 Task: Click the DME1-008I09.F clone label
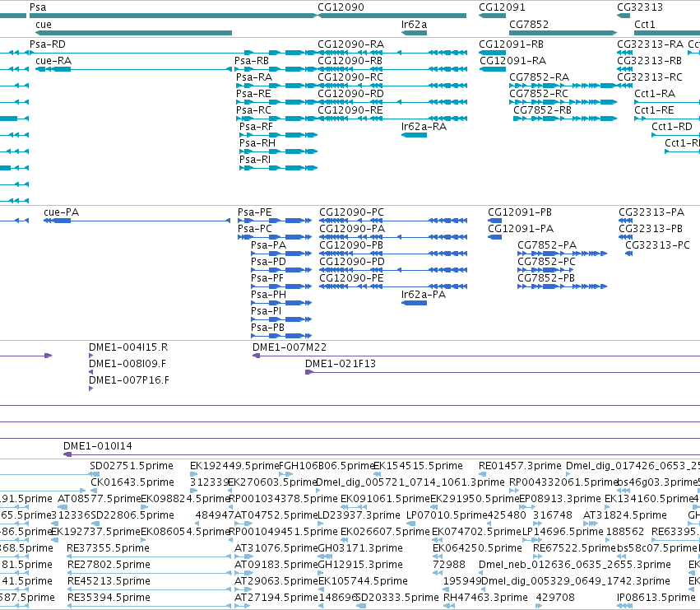pyautogui.click(x=127, y=364)
